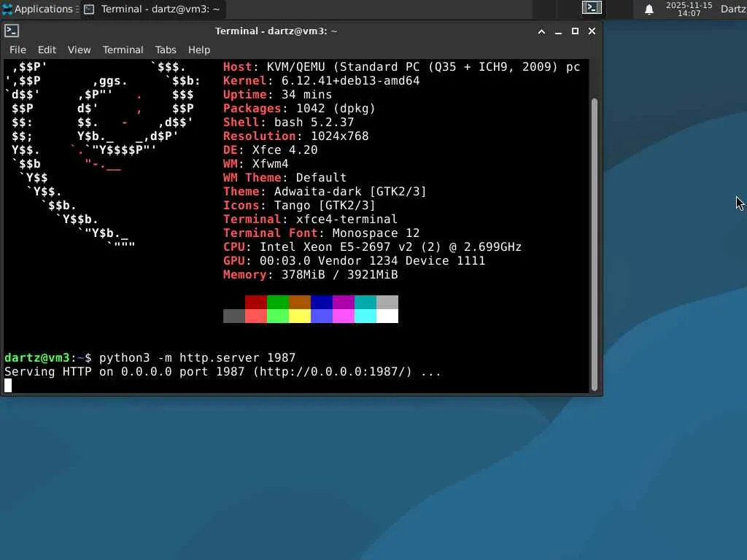Screen dimensions: 747x560
Task: Open the File menu
Action: pyautogui.click(x=18, y=50)
